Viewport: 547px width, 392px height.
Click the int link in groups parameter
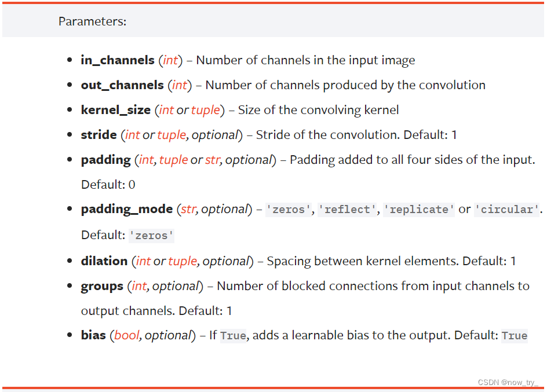coord(139,286)
